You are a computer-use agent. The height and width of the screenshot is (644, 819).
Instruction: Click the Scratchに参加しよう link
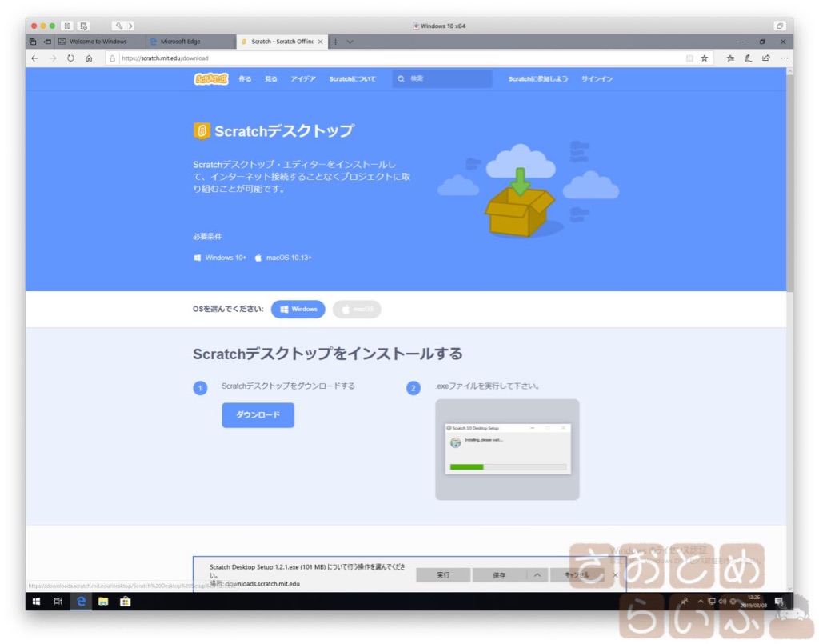(x=538, y=79)
